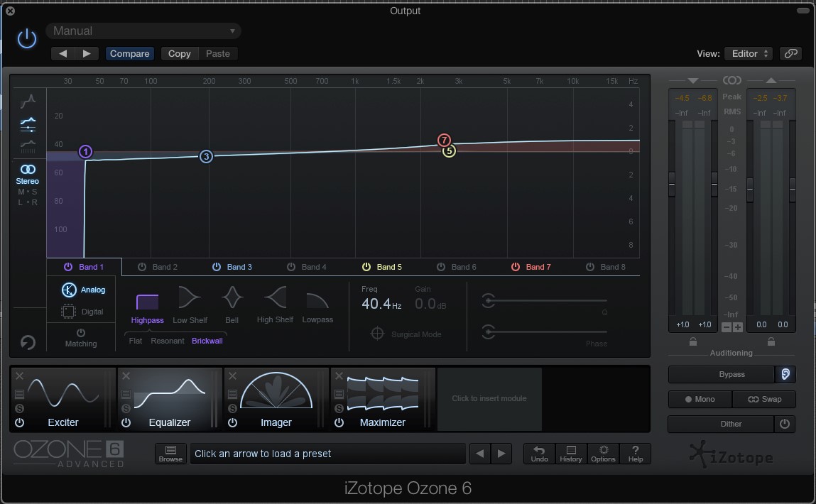Select EQ node 5 on the curve
This screenshot has width=816, height=504.
(449, 151)
